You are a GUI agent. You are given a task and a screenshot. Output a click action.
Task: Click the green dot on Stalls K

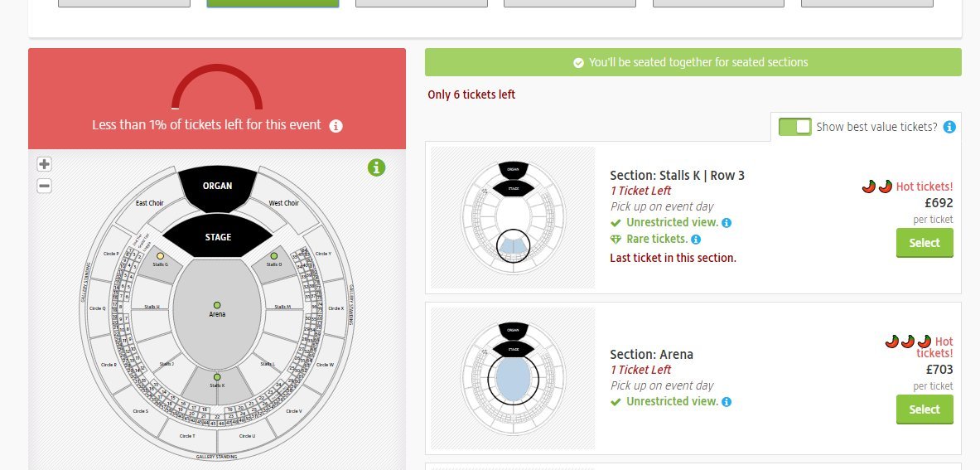click(217, 377)
